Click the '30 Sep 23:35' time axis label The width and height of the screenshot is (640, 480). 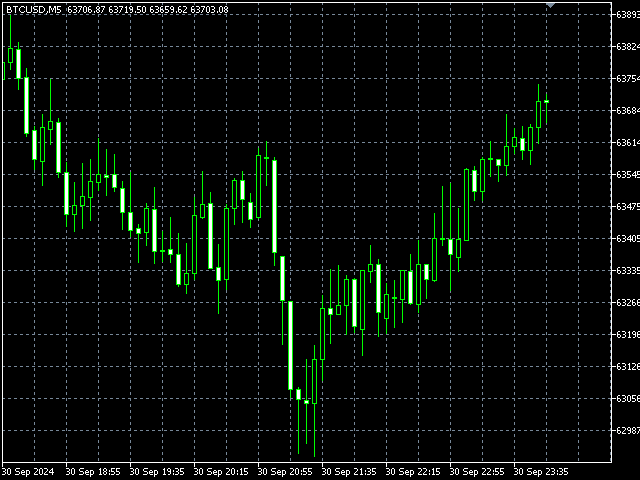pos(541,472)
